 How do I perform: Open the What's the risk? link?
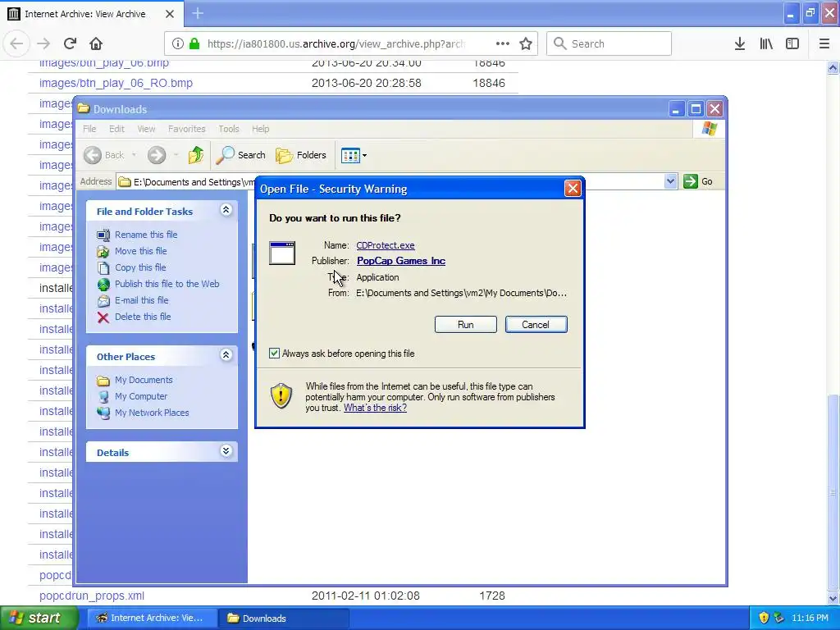pos(375,408)
